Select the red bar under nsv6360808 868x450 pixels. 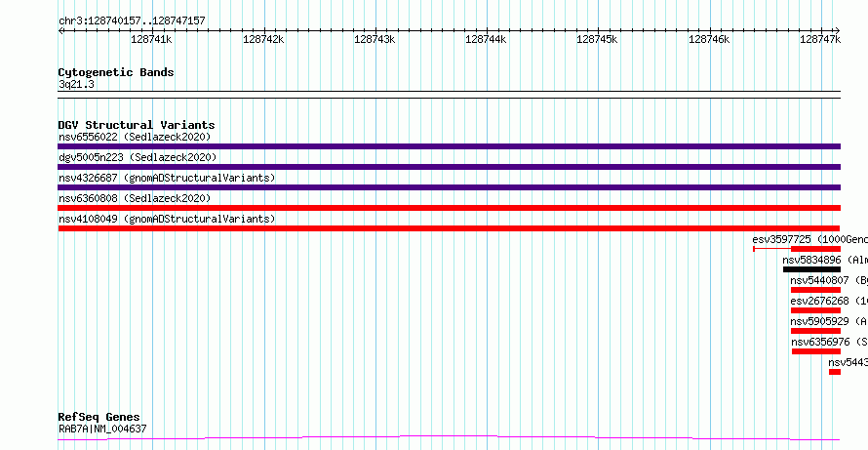(x=449, y=208)
